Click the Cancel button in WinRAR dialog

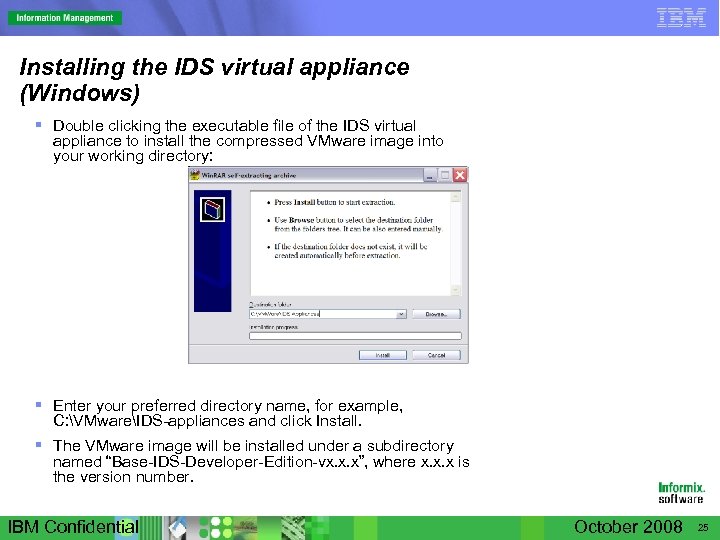pos(436,355)
